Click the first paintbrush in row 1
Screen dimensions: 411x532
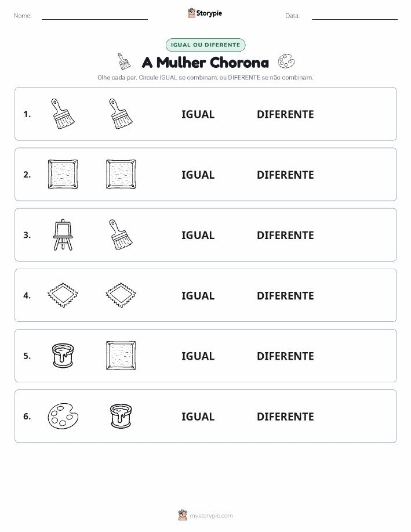pyautogui.click(x=63, y=114)
